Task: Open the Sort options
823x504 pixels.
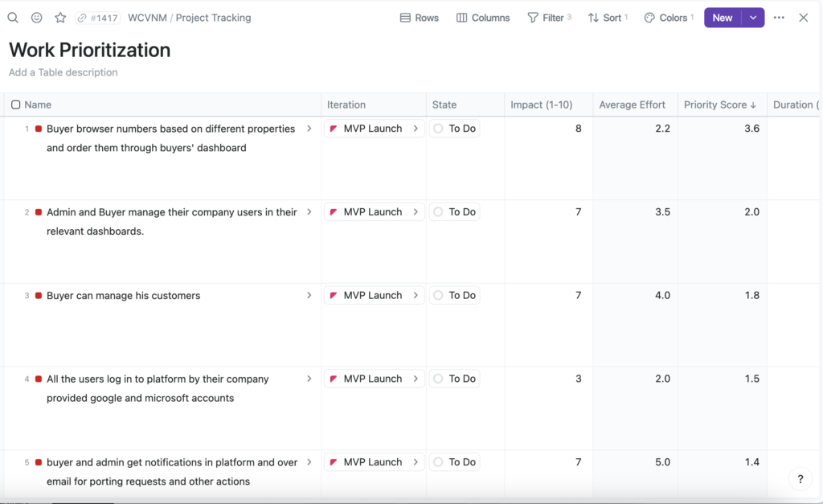Action: click(608, 18)
